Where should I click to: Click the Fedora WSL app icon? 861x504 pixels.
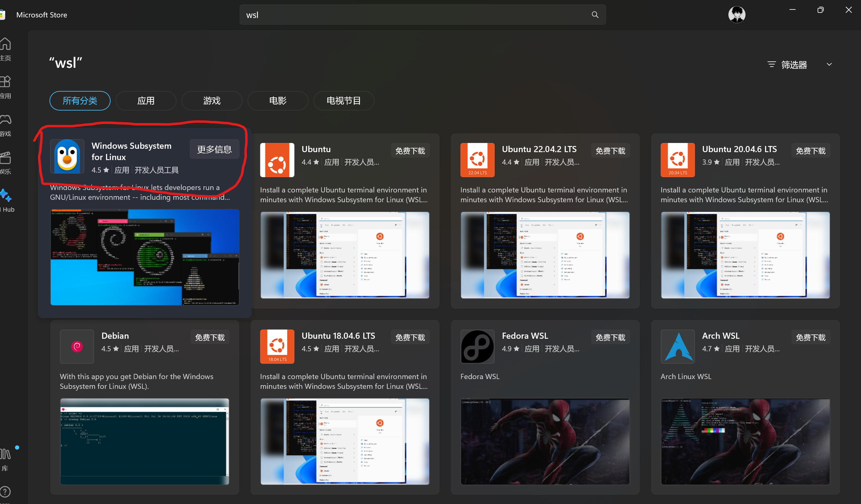[x=477, y=346]
